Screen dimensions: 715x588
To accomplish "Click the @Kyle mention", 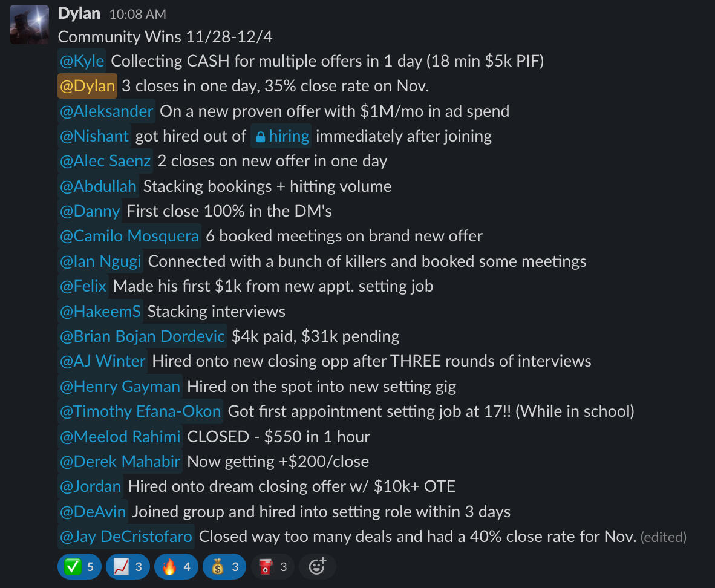I will coord(82,61).
